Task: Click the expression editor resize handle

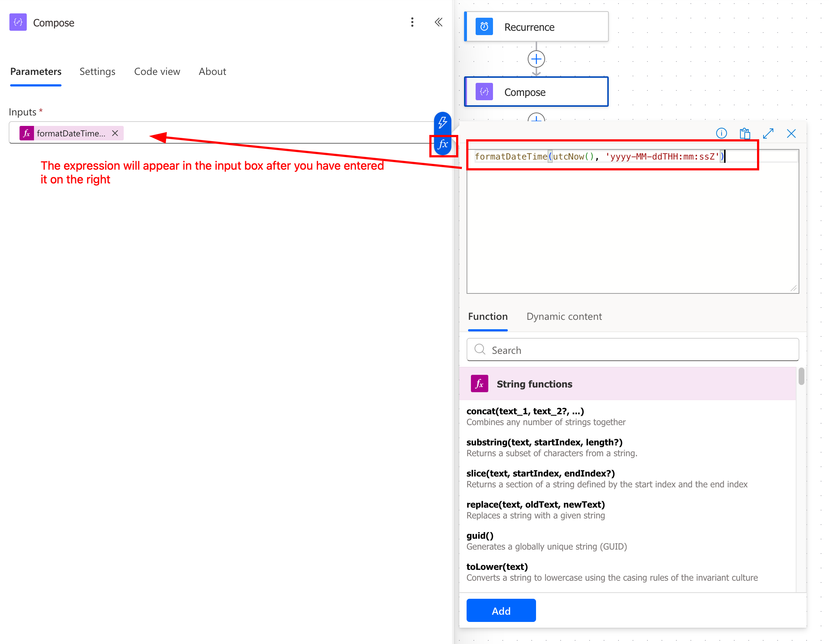Action: 794,289
